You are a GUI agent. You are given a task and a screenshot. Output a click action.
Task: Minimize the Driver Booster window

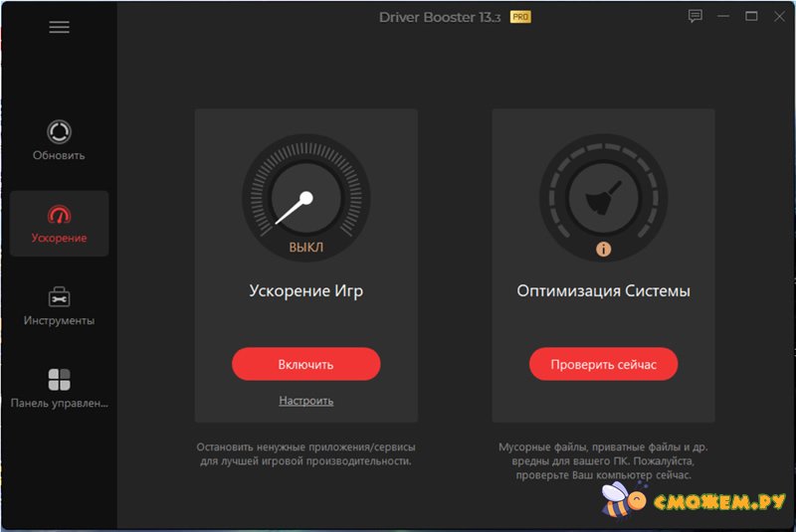pyautogui.click(x=723, y=17)
